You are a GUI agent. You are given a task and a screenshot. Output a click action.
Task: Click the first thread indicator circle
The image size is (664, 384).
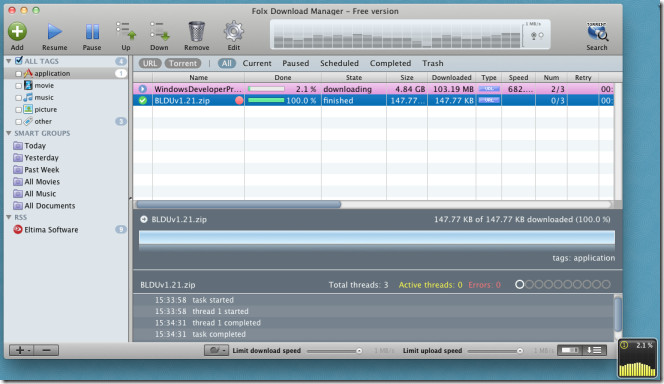coord(520,285)
